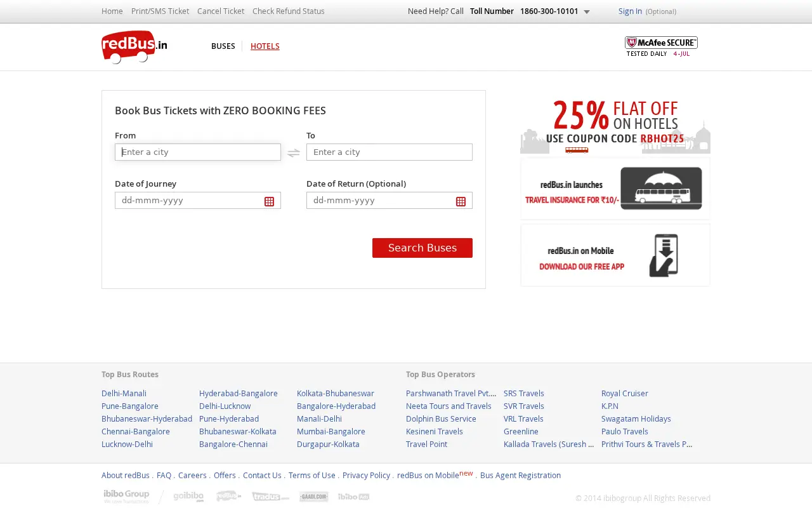Viewport: 812px width, 508px height.
Task: Click the Search Buses button
Action: [422, 248]
